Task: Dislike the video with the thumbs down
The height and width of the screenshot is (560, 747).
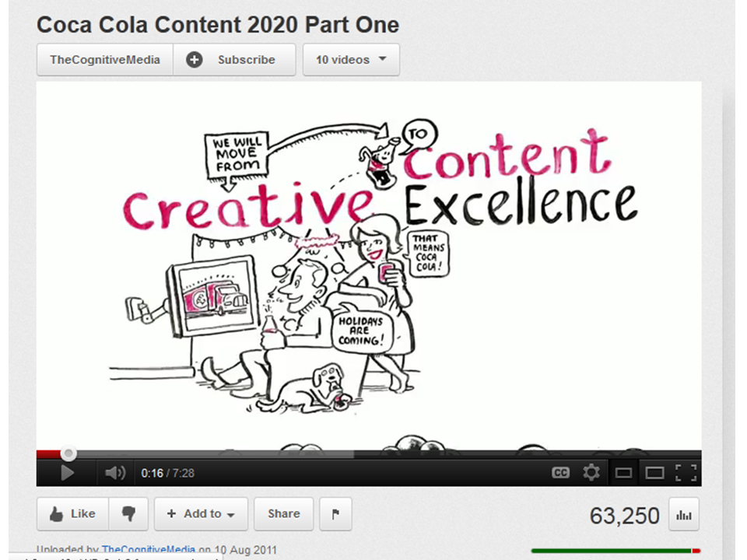Action: [128, 514]
